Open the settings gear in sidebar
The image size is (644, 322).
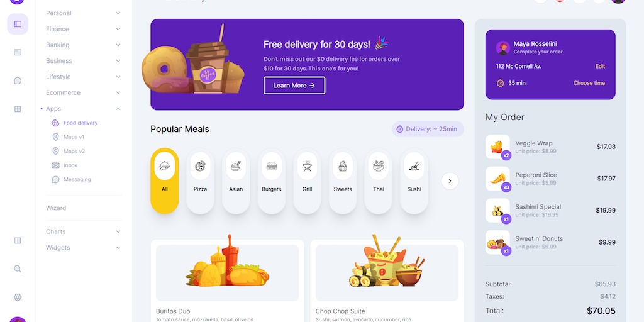[18, 297]
